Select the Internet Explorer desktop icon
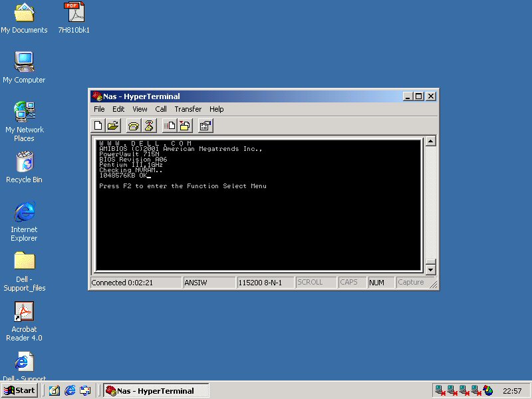This screenshot has width=532, height=399. pyautogui.click(x=24, y=221)
